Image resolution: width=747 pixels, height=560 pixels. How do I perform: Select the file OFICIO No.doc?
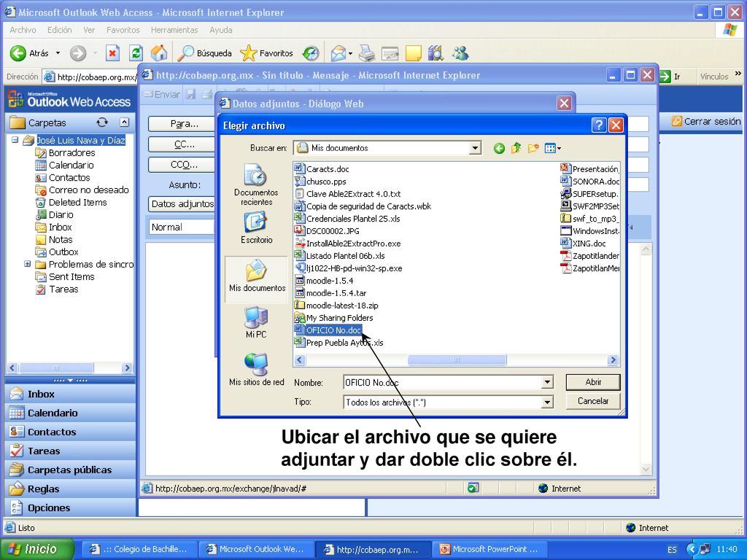click(328, 330)
